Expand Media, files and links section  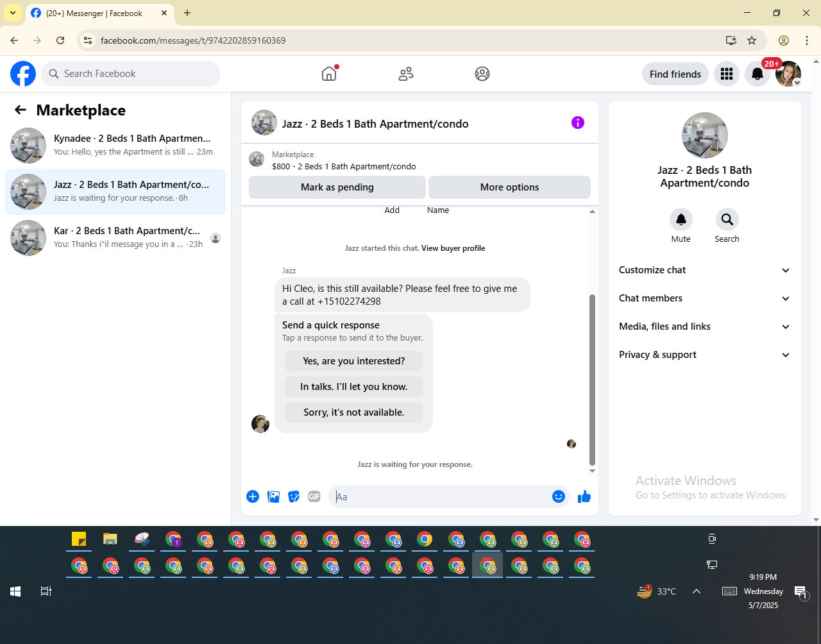(x=705, y=326)
